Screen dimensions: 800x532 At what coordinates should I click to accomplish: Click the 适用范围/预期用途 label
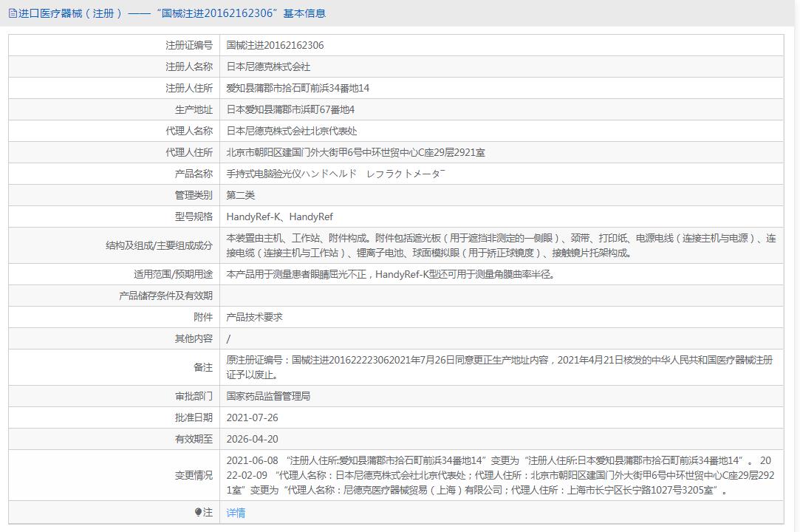coord(173,275)
